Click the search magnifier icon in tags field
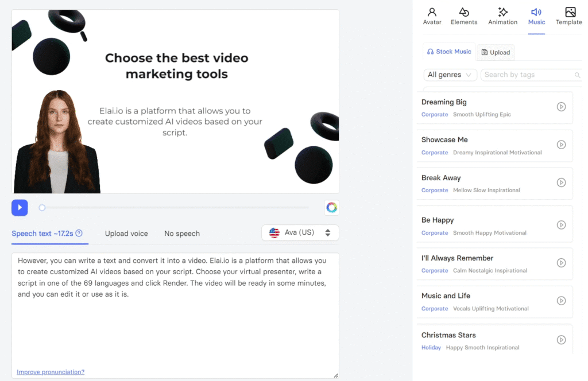 point(577,75)
